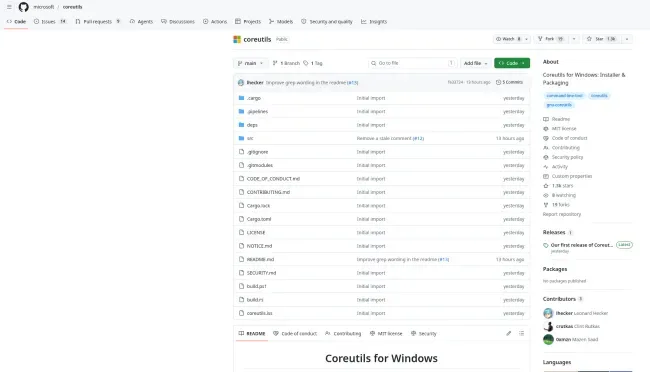Switch to the Pull requests tab
The image size is (650, 372).
[98, 22]
